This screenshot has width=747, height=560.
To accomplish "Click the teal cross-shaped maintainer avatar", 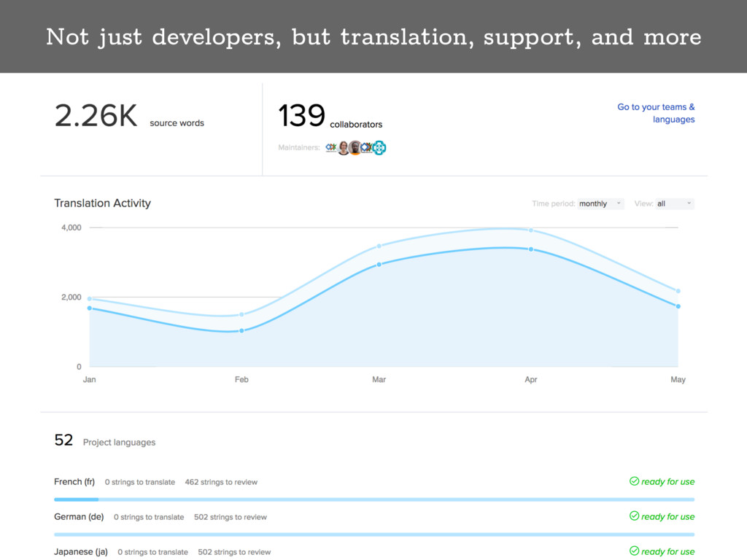I will (379, 147).
